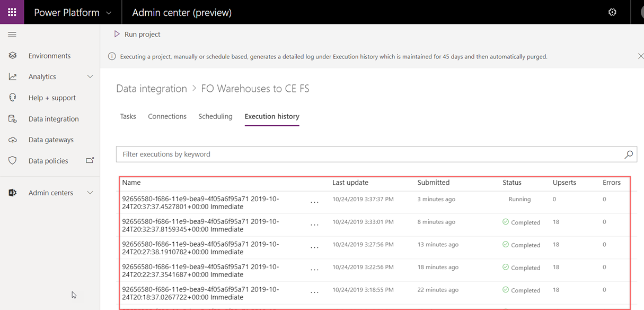Expand the Analytics section chevron
Image resolution: width=644 pixels, height=310 pixels.
[x=90, y=76]
